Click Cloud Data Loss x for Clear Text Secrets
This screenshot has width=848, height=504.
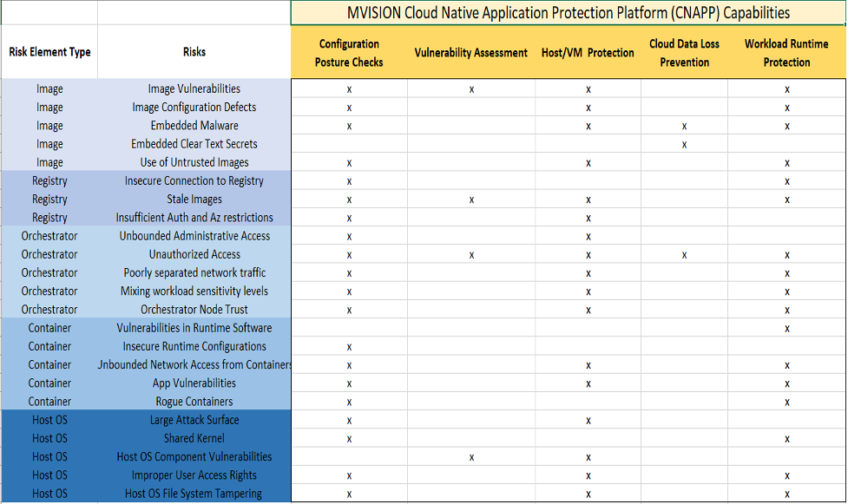click(x=684, y=144)
